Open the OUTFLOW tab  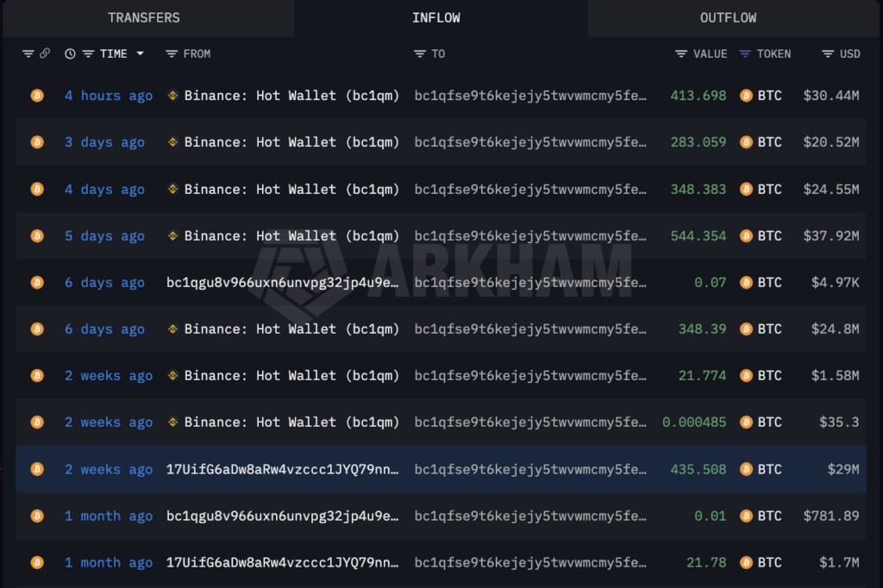pyautogui.click(x=728, y=18)
